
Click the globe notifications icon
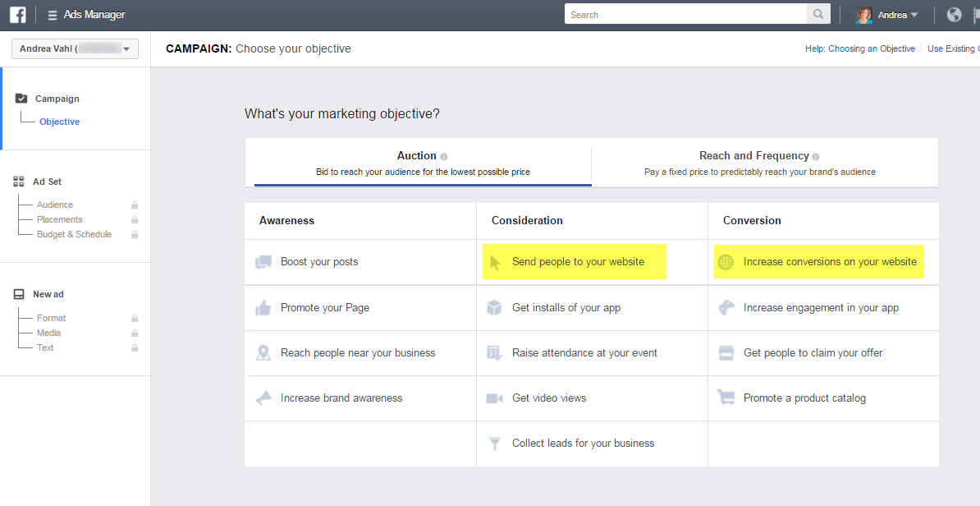[953, 14]
